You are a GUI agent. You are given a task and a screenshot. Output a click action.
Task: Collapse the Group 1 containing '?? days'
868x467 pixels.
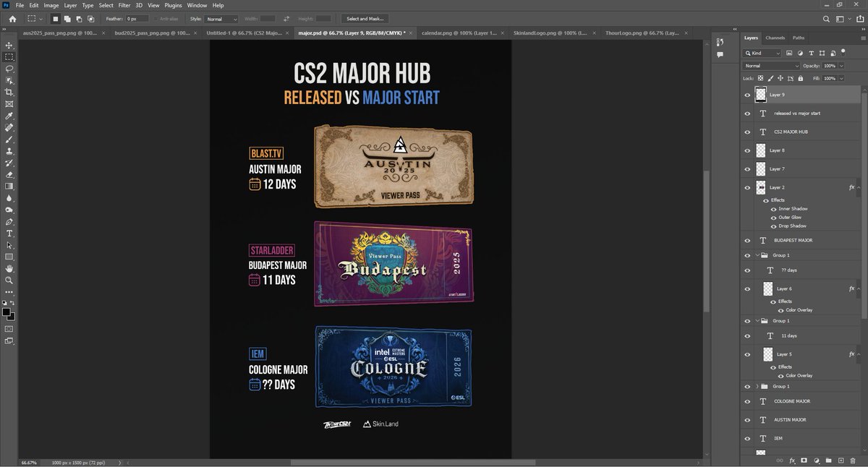(x=757, y=255)
